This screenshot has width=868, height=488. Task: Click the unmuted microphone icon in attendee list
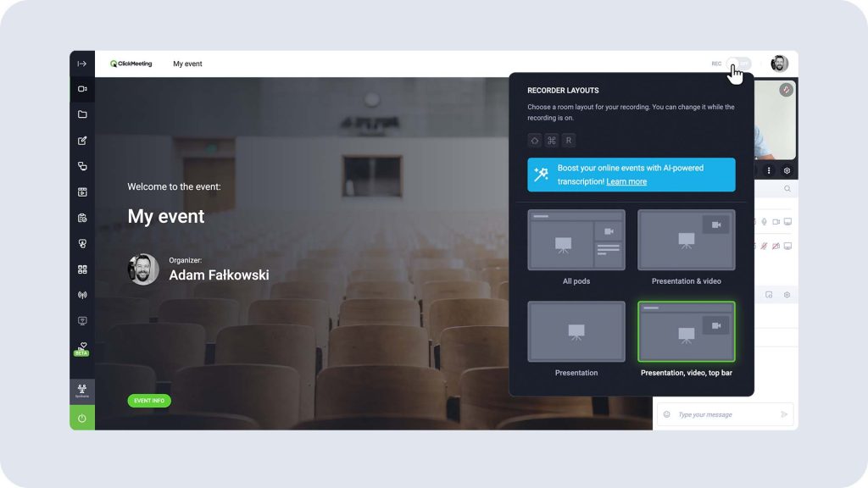tap(764, 222)
